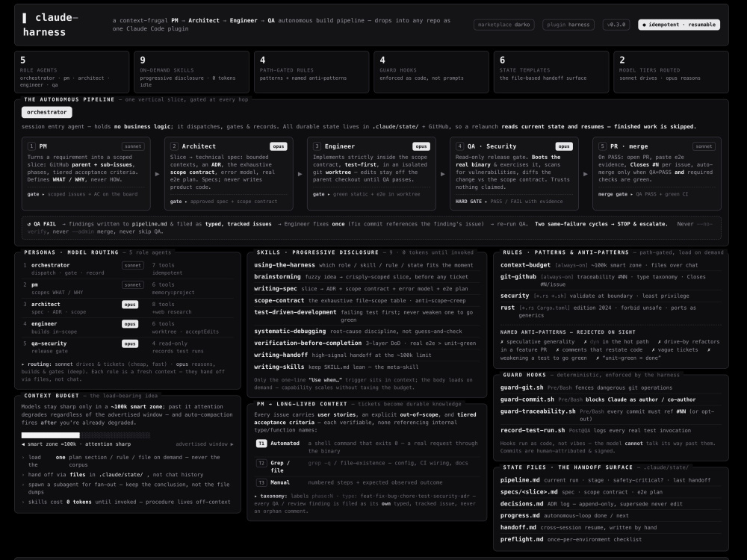Click the T1 badge beside Automated

click(261, 444)
